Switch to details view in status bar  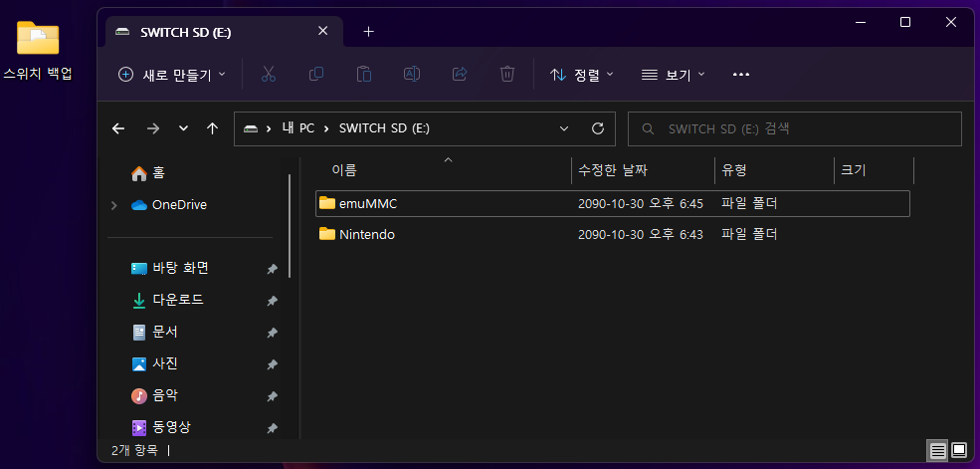(937, 450)
